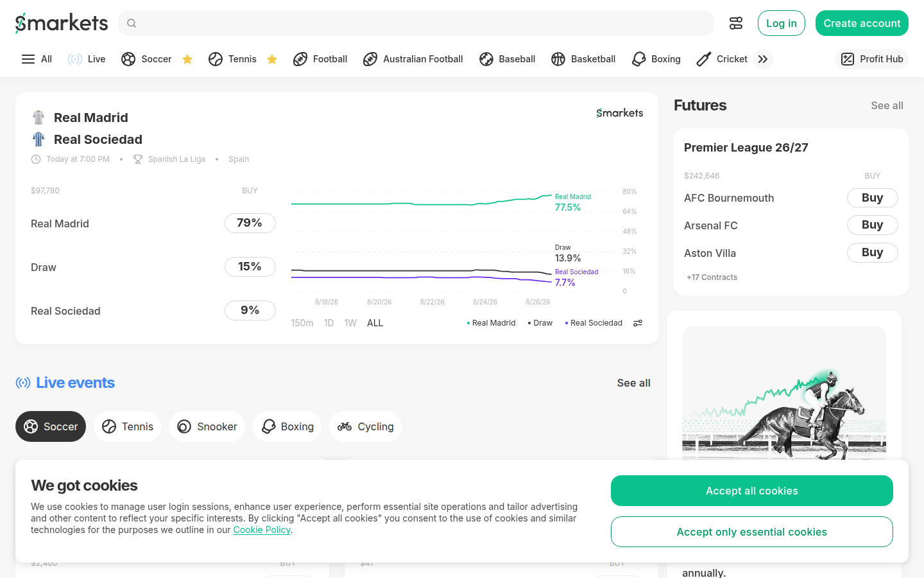924x578 pixels.
Task: Open chart settings sliders icon
Action: coord(638,323)
